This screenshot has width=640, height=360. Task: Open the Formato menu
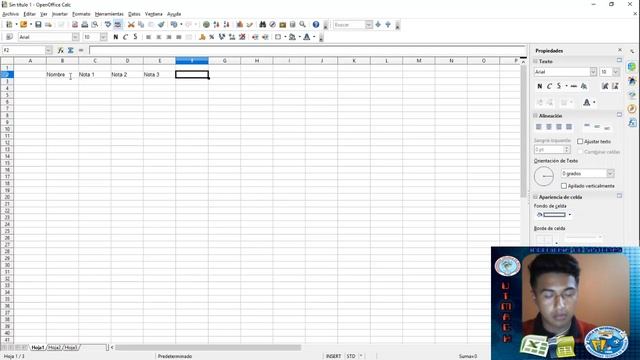(x=81, y=14)
